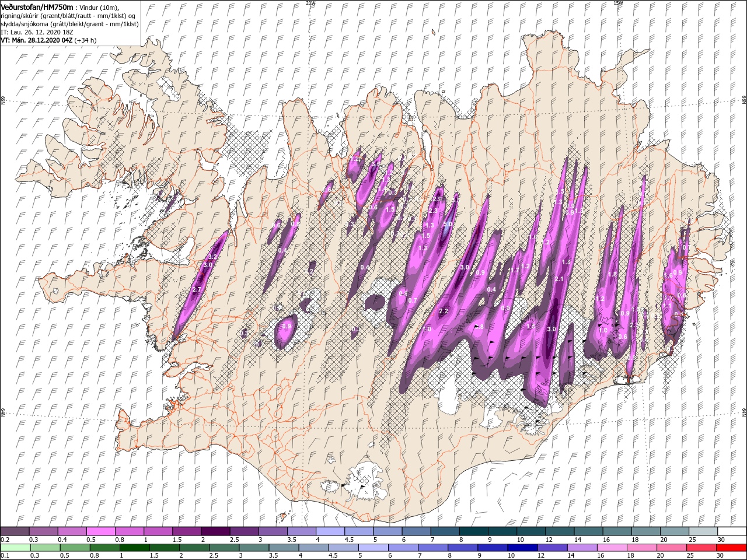Pick upper scale swatch between 4 and 4.5

pos(330,531)
